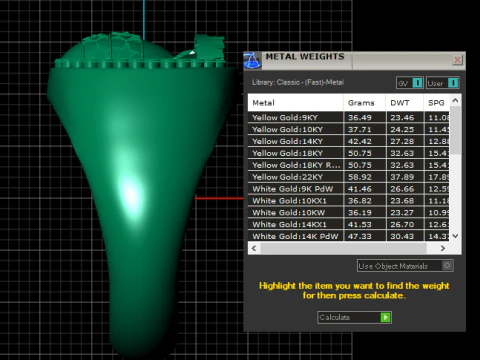Select the White Gold:9K PdW row
Viewport: 480px width, 360px height.
(x=349, y=189)
